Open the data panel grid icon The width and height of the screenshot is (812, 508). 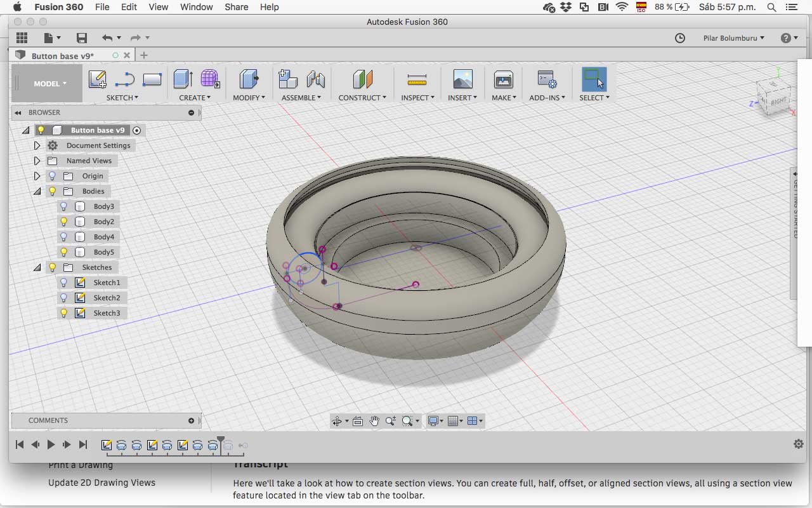click(x=22, y=38)
